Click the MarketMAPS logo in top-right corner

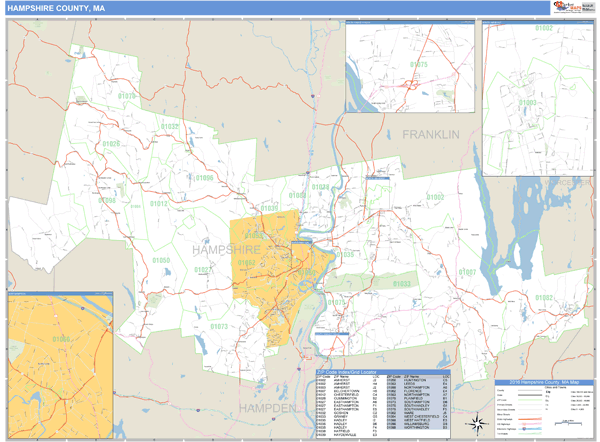574,7
